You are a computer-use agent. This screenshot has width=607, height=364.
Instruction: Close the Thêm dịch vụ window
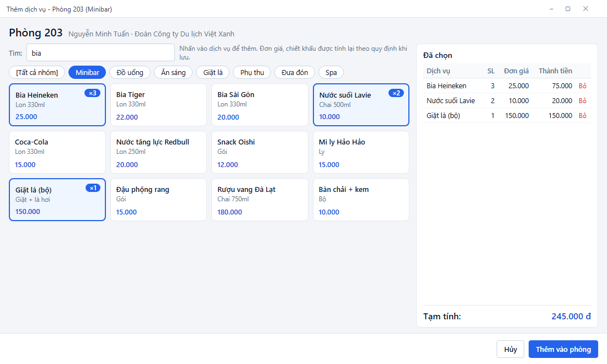(585, 9)
